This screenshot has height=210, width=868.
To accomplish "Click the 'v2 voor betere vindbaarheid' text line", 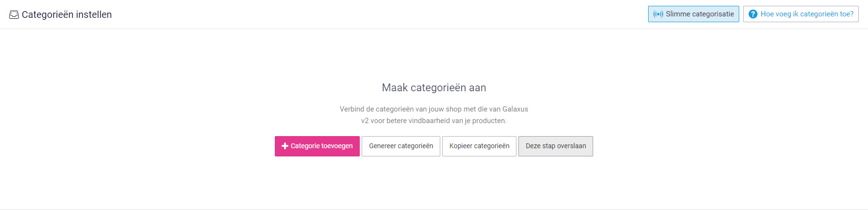I will 434,121.
